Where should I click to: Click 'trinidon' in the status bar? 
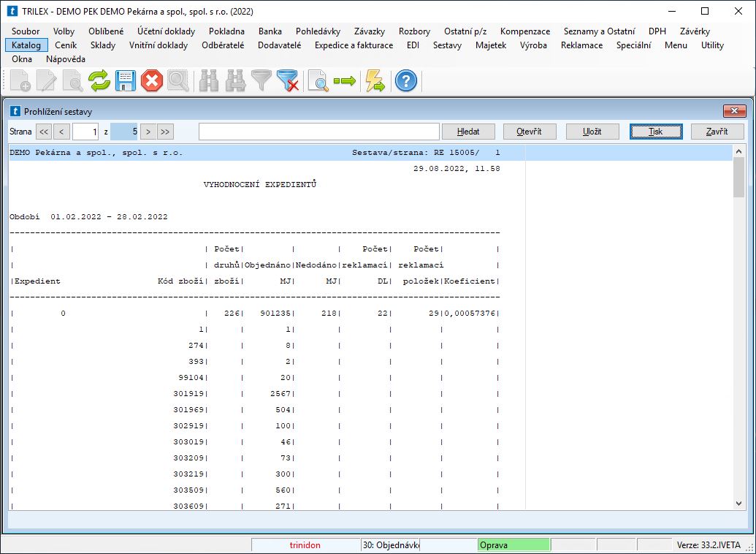coord(305,545)
